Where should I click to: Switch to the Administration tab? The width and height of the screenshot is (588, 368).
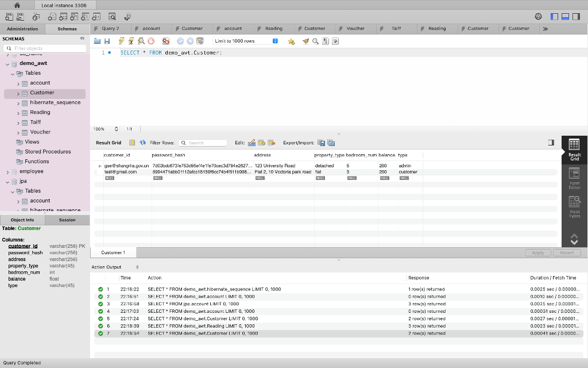(22, 29)
